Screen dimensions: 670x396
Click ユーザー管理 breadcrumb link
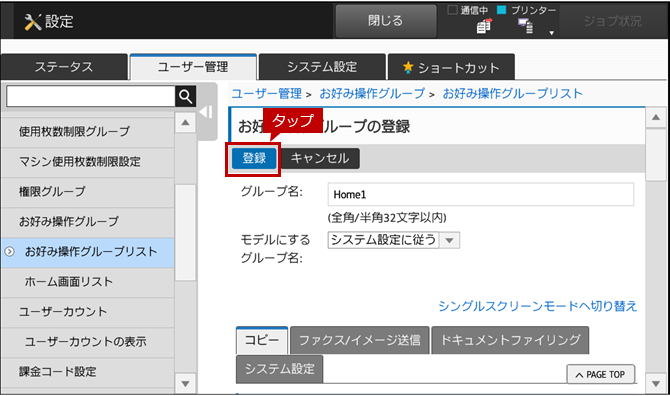[267, 94]
